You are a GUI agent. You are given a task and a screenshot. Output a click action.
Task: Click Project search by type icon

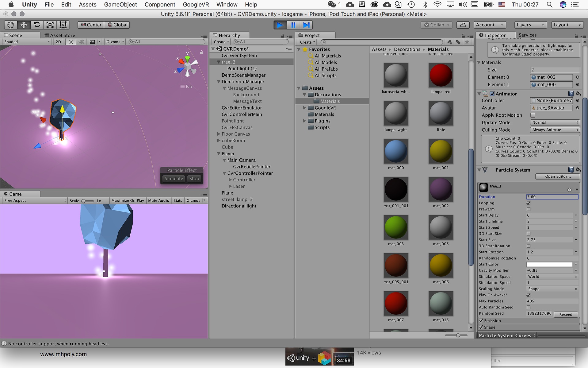[449, 42]
